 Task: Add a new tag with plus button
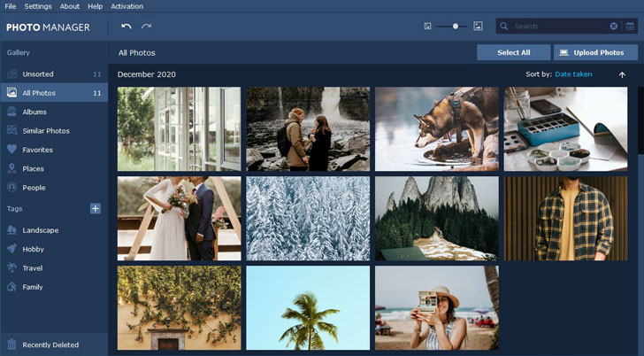(x=96, y=208)
